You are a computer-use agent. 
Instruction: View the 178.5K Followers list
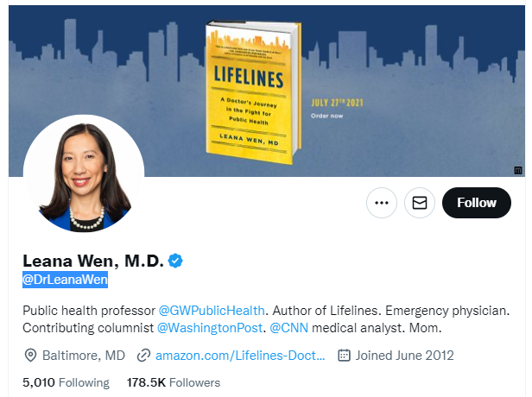174,382
